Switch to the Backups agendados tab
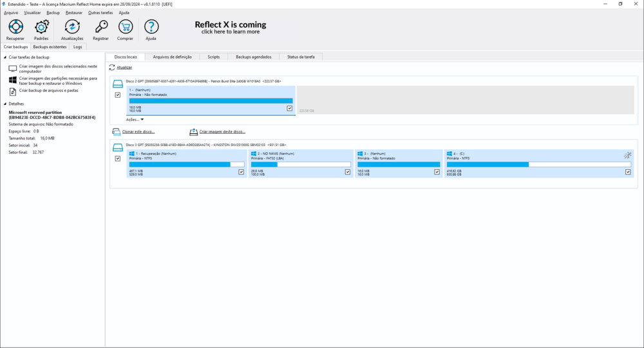644x348 pixels. pyautogui.click(x=253, y=57)
